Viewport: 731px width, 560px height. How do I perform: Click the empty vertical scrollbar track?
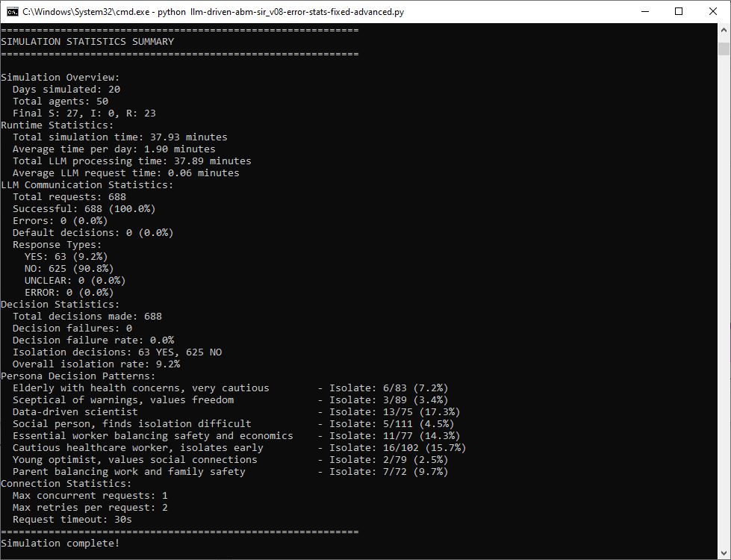[x=724, y=299]
